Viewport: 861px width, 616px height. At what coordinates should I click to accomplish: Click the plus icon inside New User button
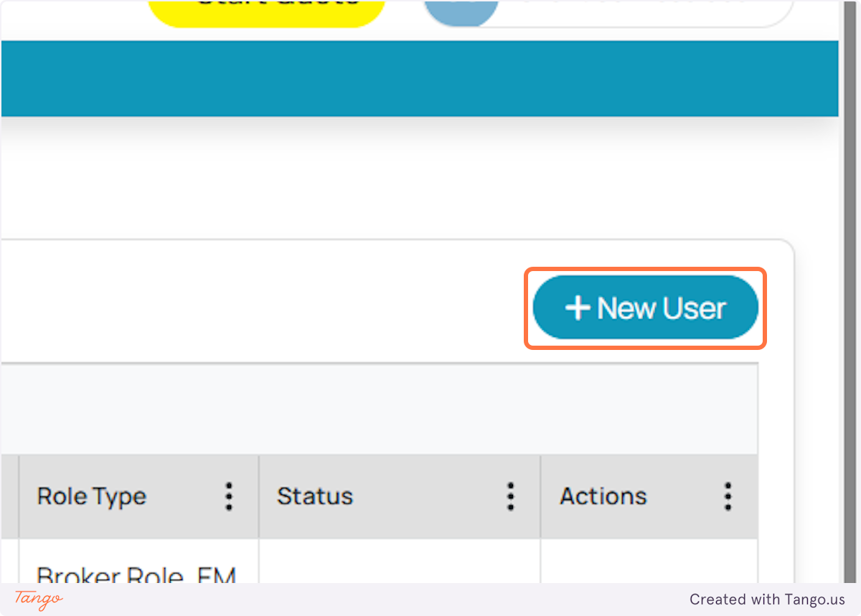tap(578, 308)
